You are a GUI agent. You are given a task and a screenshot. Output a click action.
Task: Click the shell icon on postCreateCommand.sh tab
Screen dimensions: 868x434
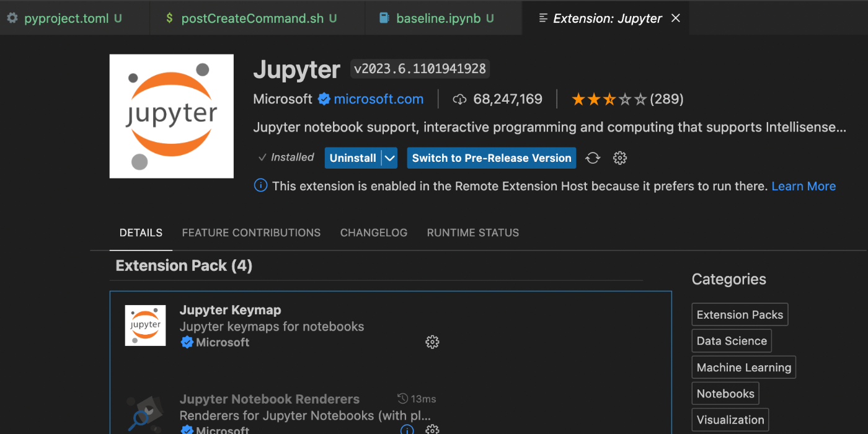point(169,18)
